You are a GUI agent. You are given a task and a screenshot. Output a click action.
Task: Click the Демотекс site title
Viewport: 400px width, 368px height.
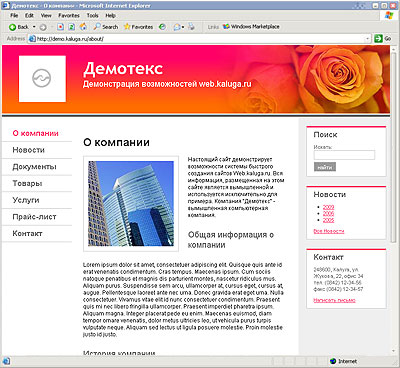click(x=123, y=69)
